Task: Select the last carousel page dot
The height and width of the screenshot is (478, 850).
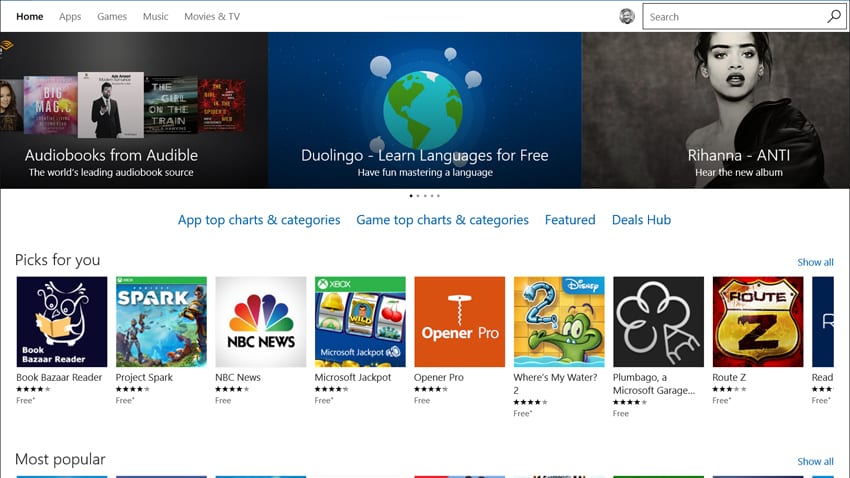Action: click(x=438, y=196)
